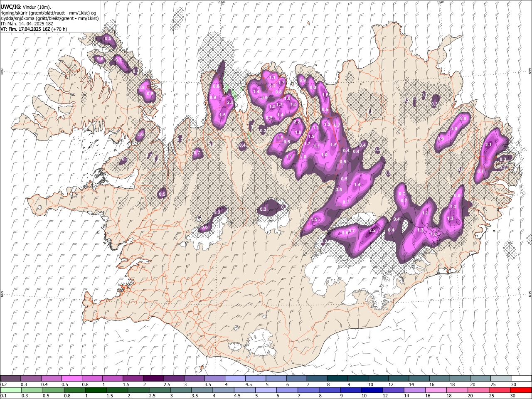The image size is (532, 399).
Task: Pick the lavender 4 swatch in top legend row
Action: (x=235, y=379)
